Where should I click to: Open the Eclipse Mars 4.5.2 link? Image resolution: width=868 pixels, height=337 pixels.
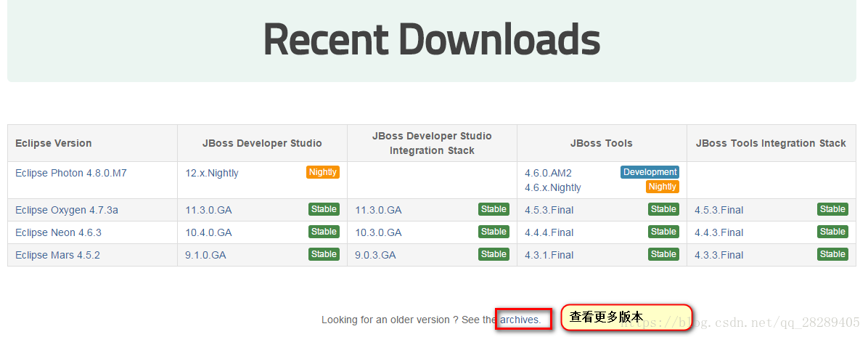(x=57, y=255)
